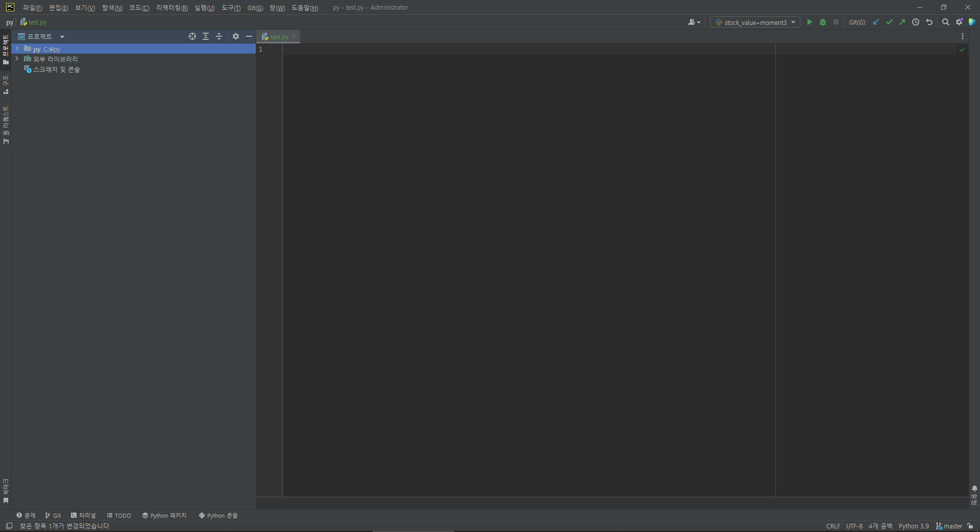Open the 보기(V) menu
The image size is (980, 532).
(x=85, y=8)
